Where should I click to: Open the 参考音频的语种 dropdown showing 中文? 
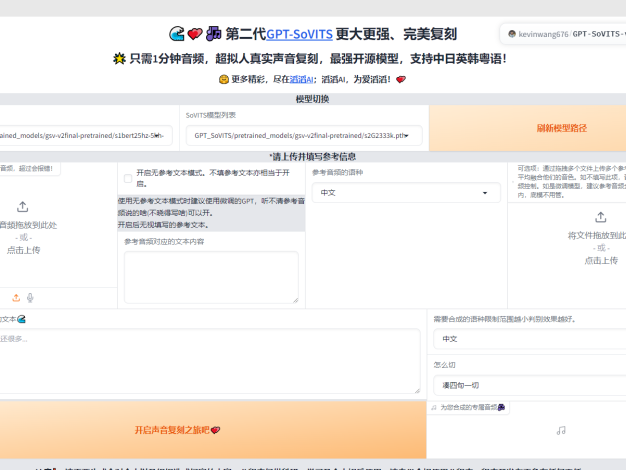pyautogui.click(x=406, y=193)
